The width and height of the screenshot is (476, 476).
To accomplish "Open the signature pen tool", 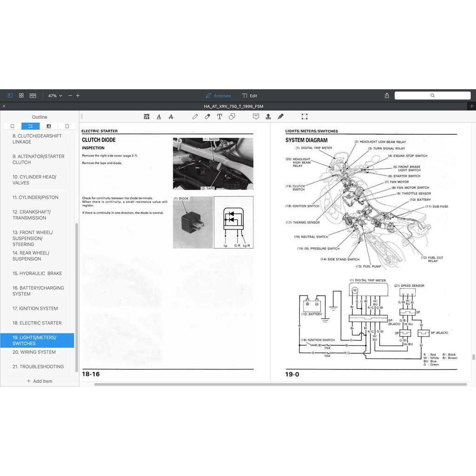I will [280, 117].
